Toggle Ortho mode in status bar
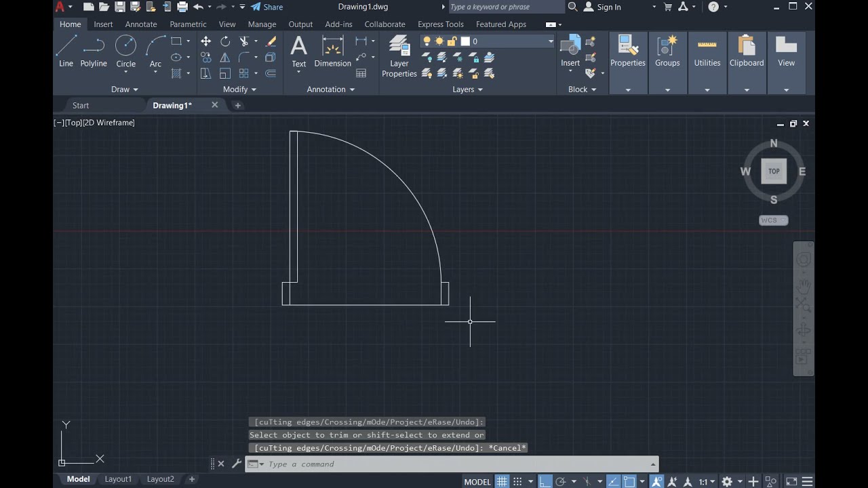 546,482
